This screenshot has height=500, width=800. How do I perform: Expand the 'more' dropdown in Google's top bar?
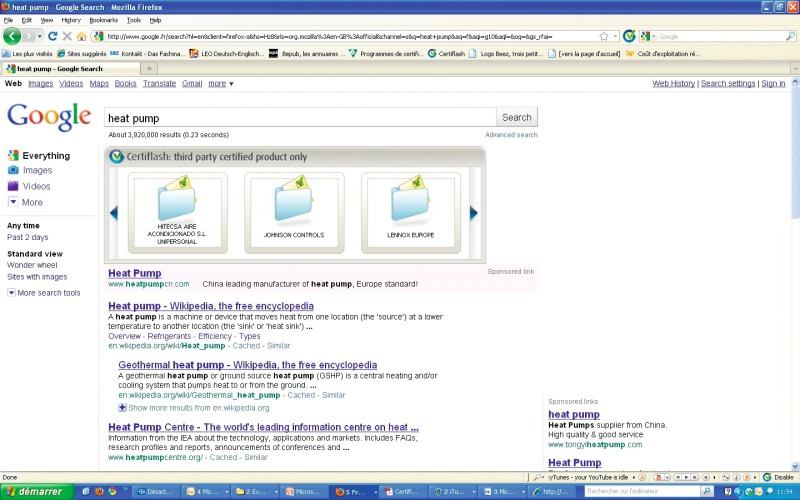click(220, 83)
